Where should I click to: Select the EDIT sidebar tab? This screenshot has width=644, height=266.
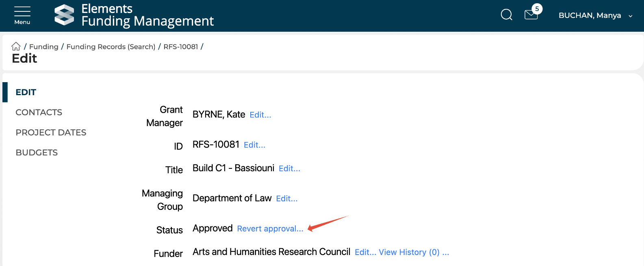point(26,92)
